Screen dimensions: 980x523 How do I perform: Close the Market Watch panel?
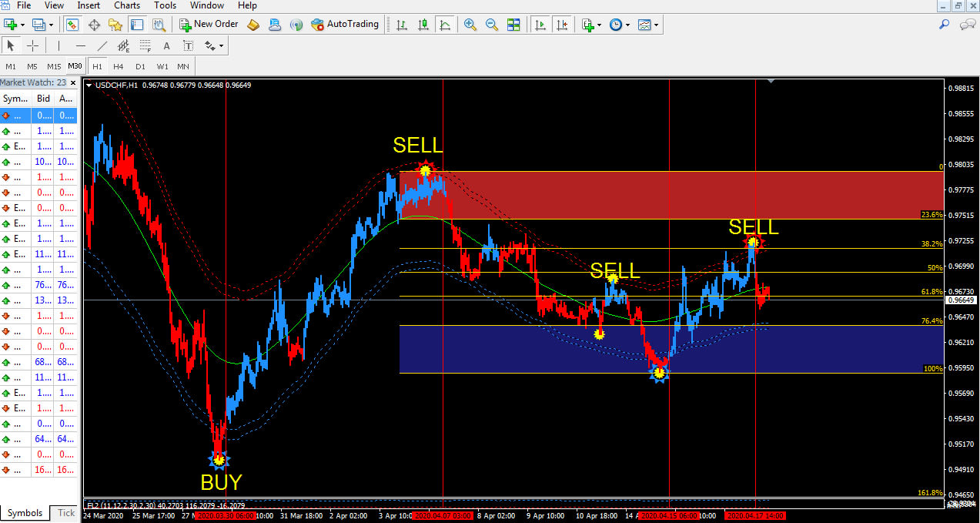[73, 82]
